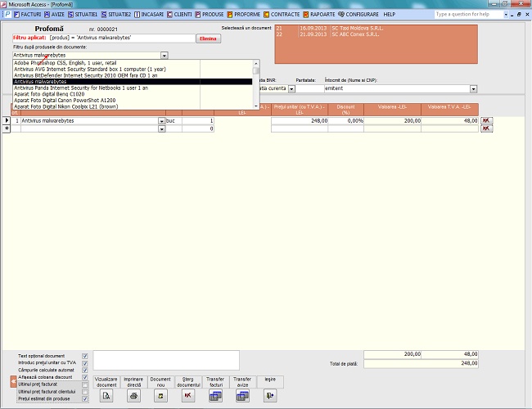This screenshot has width=532, height=409.
Task: Click the Ieșire exit icon
Action: coord(270,395)
